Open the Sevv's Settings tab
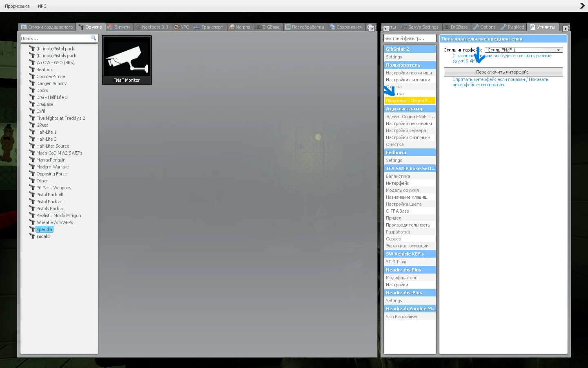The height and width of the screenshot is (368, 588). pos(420,27)
